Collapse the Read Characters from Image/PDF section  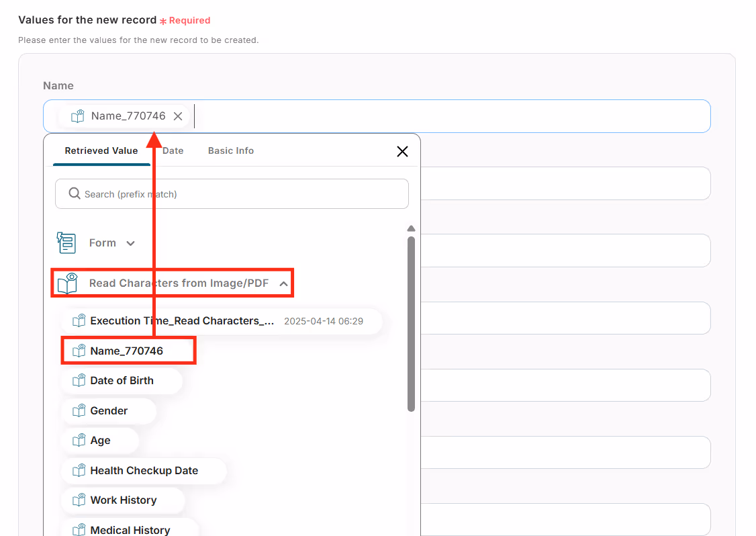coord(283,283)
